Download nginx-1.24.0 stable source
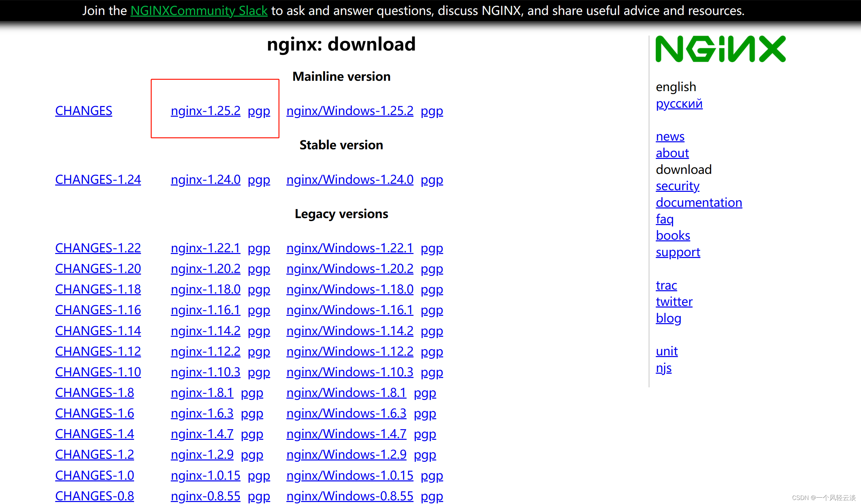Viewport: 861px width, 504px height. [205, 180]
